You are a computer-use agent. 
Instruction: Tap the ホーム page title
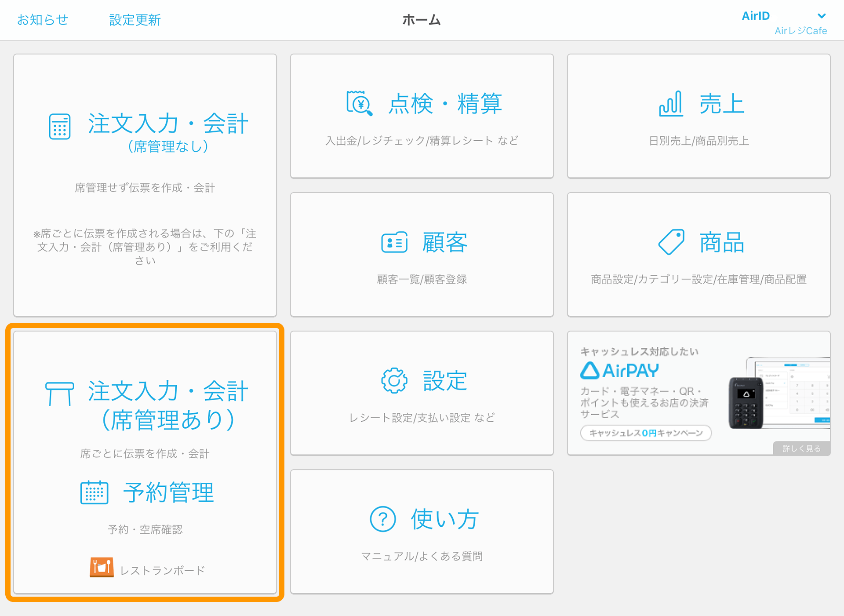point(422,20)
